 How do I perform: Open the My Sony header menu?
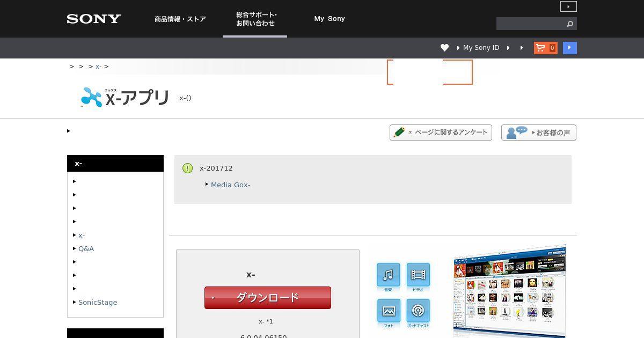330,19
